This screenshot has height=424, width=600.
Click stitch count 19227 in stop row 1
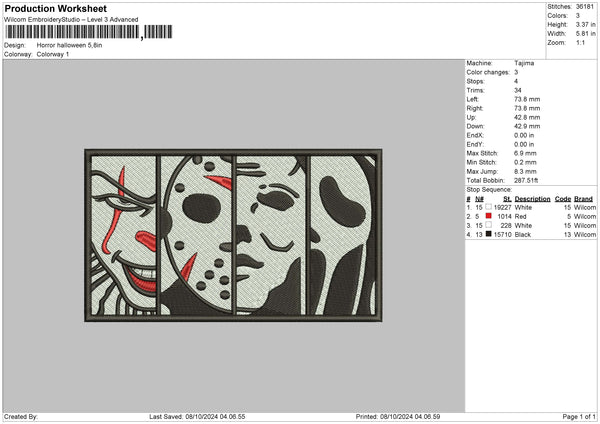(x=502, y=207)
